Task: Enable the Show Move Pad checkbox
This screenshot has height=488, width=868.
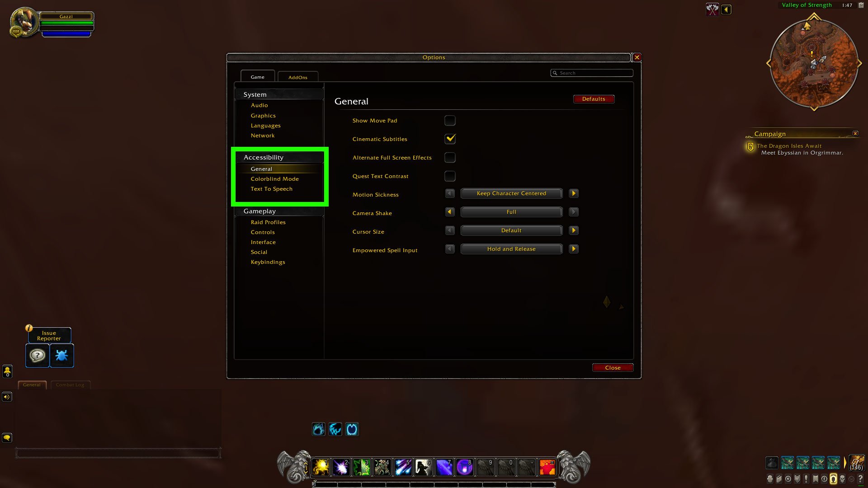Action: tap(451, 120)
